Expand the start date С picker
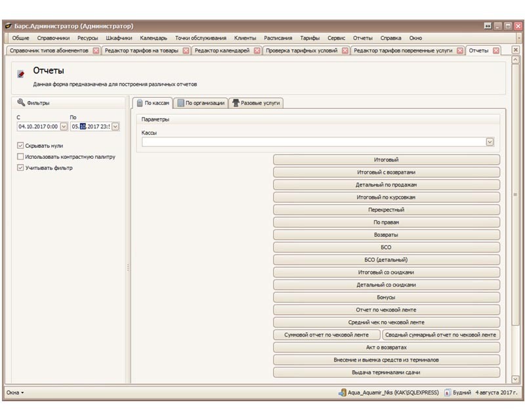 point(64,127)
